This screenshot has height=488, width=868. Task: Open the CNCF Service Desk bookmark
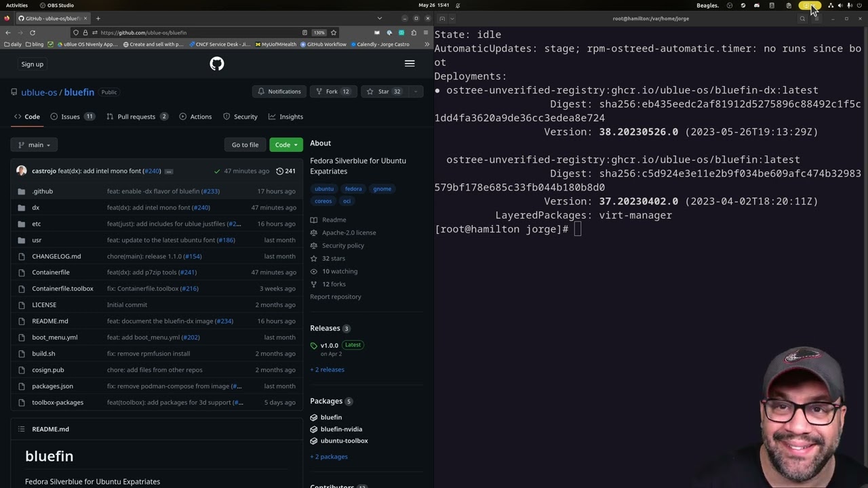(x=220, y=44)
